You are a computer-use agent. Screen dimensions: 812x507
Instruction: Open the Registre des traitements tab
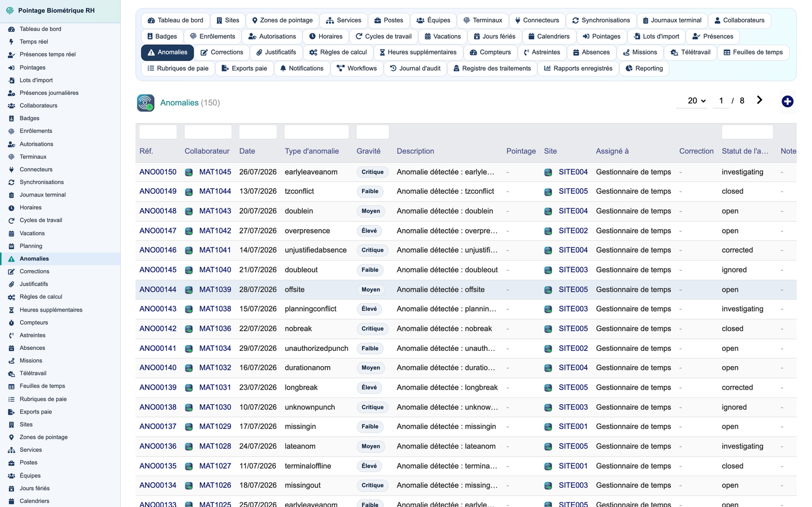pyautogui.click(x=492, y=68)
